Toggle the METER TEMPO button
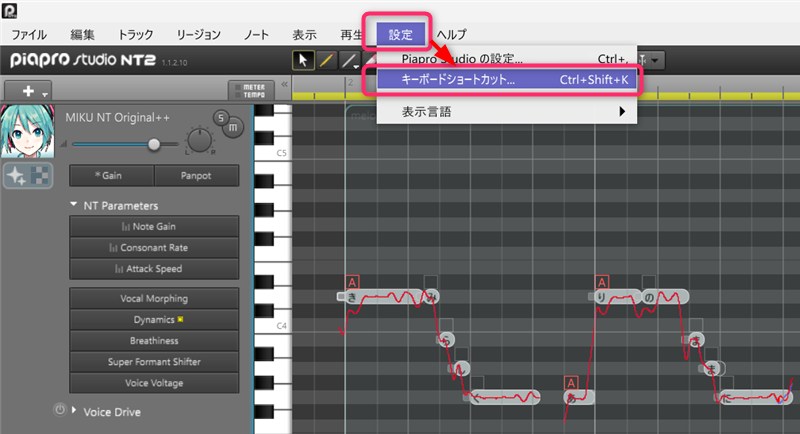This screenshot has height=434, width=800. [x=251, y=91]
